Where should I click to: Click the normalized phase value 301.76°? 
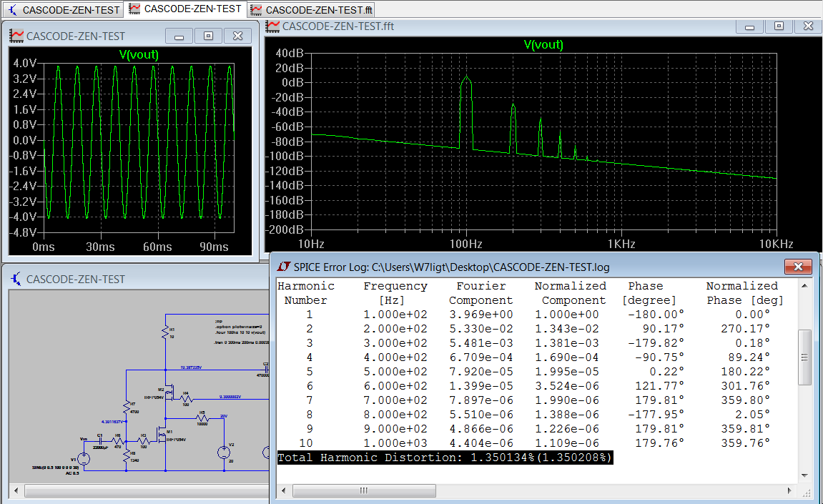click(745, 386)
